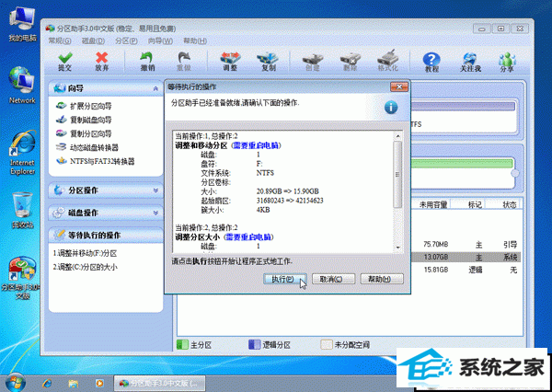Open the 磁盘(D) menu
Image resolution: width=552 pixels, height=392 pixels.
(x=93, y=40)
